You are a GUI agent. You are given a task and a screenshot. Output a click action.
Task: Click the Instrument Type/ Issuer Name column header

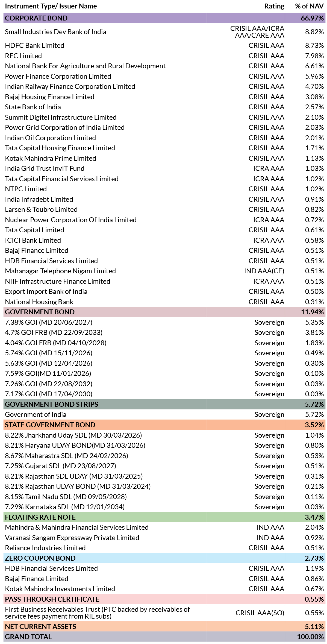(x=51, y=6)
